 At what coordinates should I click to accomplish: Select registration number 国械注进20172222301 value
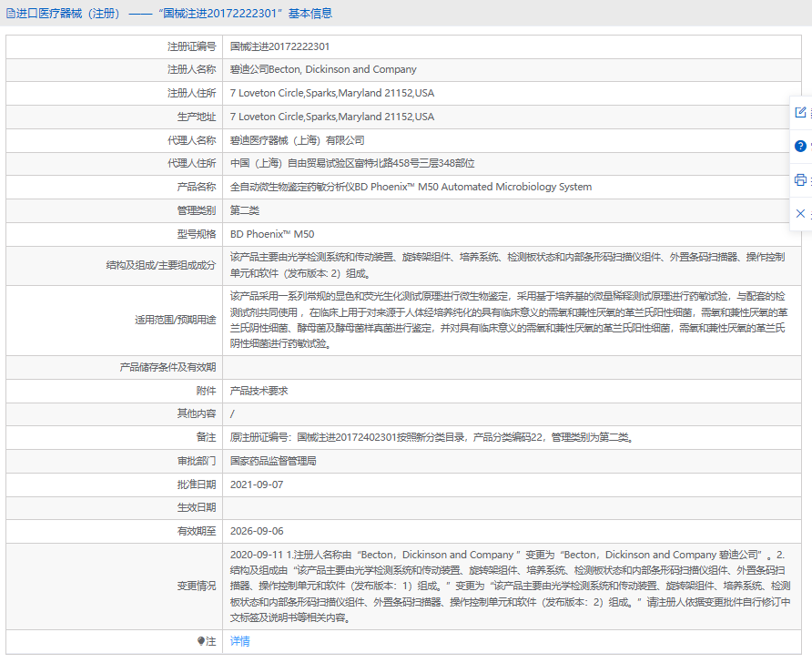(279, 46)
